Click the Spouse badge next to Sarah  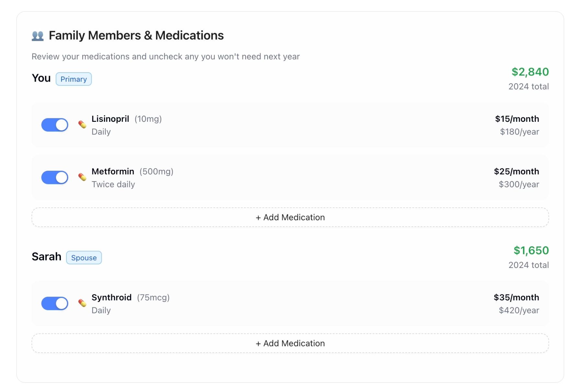pos(84,258)
